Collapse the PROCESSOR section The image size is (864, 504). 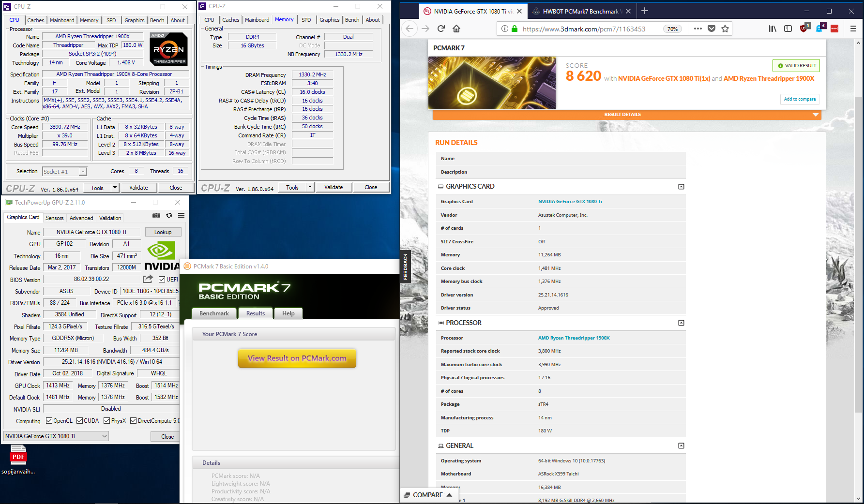tap(681, 323)
